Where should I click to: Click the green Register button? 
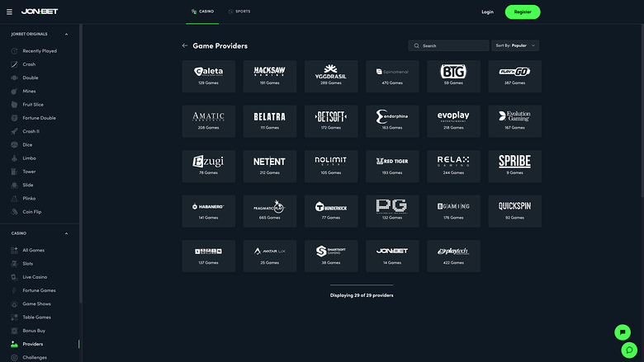pyautogui.click(x=523, y=12)
